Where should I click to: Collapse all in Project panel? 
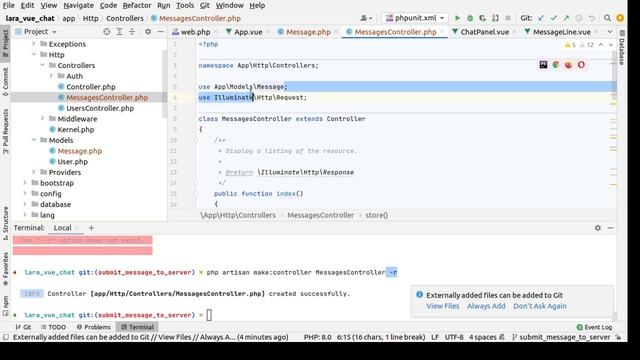pos(132,31)
